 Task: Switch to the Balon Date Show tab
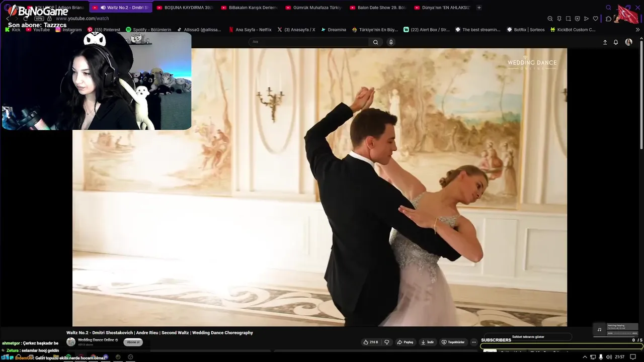coord(378,8)
